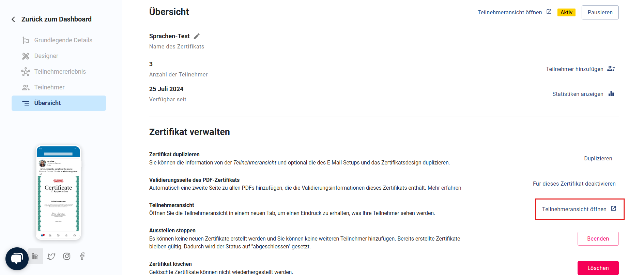Screen dimensions: 644x275
Task: Click the back arrow beside Zurück zum Dashboard
Action: coord(13,19)
